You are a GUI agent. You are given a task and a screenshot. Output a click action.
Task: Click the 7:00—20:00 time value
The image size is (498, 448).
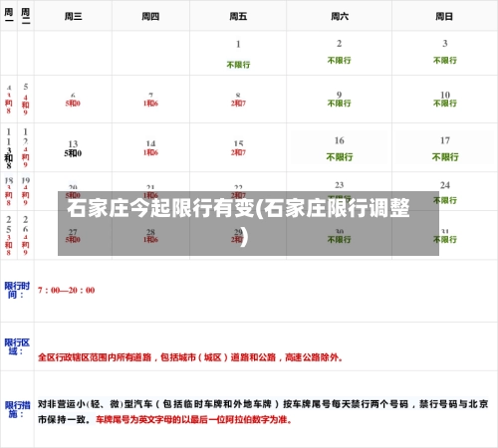[x=67, y=291]
